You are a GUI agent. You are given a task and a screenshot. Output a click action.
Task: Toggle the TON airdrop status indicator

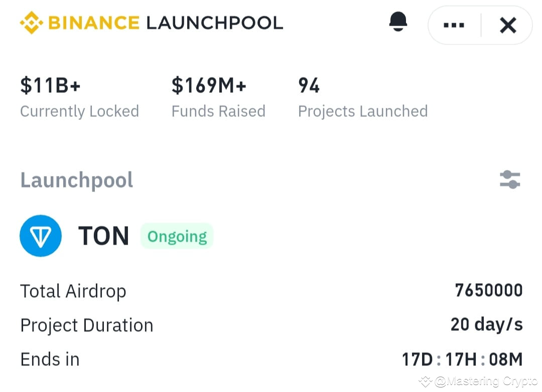click(177, 236)
